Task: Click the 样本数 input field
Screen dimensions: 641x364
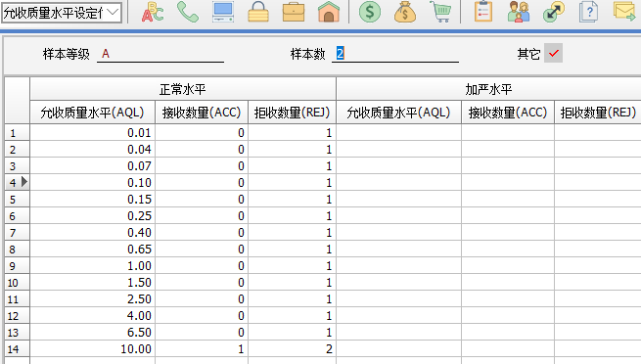Action: [x=395, y=54]
